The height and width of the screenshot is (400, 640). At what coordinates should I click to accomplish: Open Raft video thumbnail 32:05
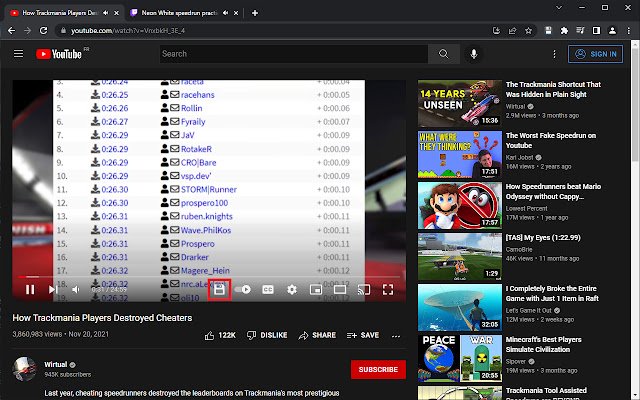(460, 308)
